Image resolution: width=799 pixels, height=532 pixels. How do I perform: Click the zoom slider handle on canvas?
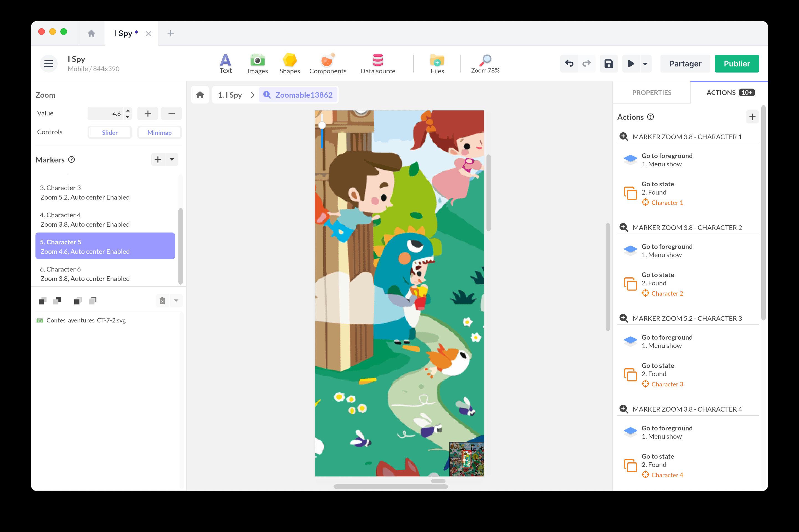click(x=322, y=126)
